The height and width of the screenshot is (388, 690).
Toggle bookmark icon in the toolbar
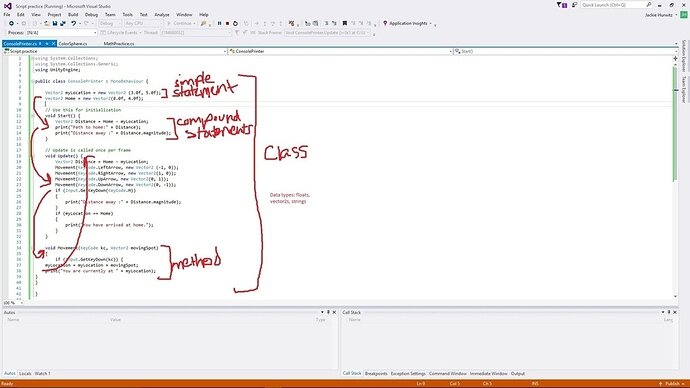tap(345, 23)
